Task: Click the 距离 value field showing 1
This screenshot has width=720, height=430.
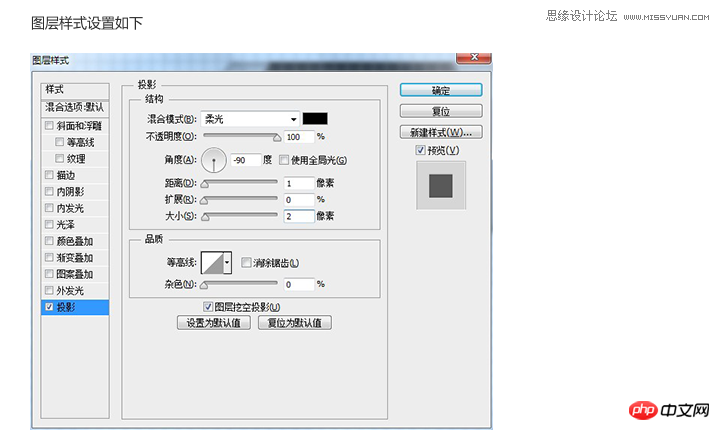Action: (299, 183)
